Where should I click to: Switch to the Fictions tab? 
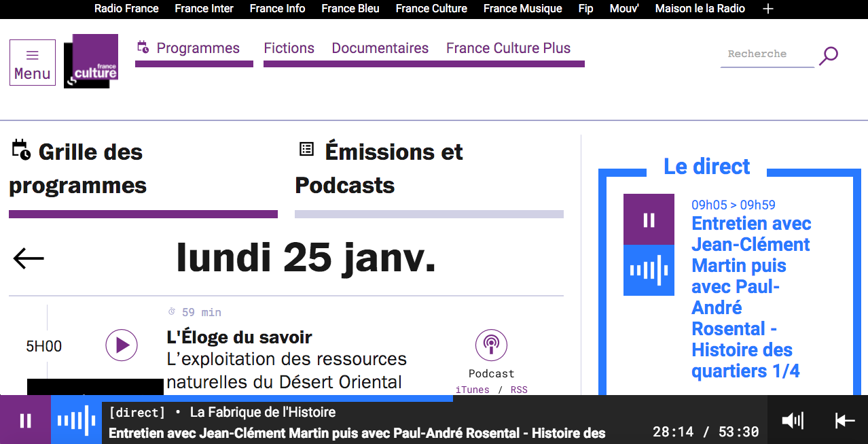[x=289, y=48]
